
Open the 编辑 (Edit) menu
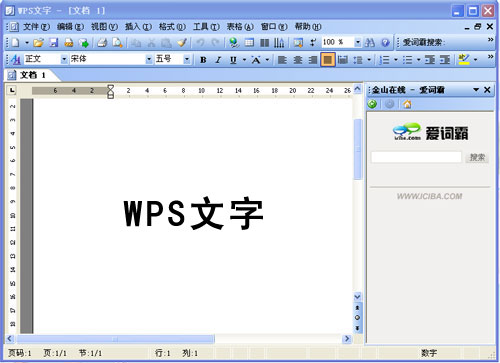click(70, 26)
